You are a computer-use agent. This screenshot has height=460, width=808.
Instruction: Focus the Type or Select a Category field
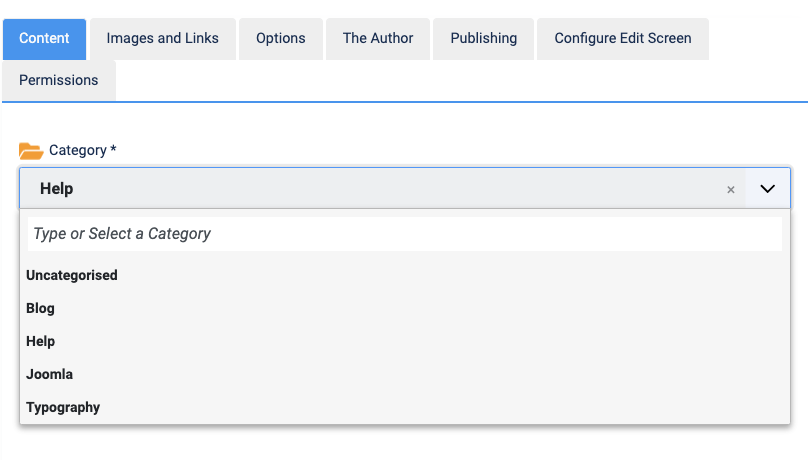(405, 234)
